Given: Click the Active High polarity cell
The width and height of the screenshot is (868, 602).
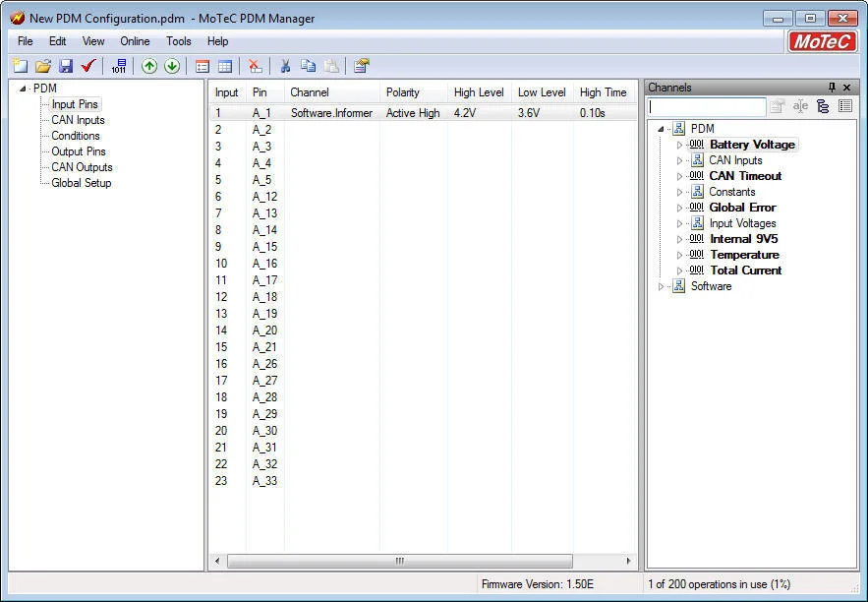Looking at the screenshot, I should click(x=413, y=113).
